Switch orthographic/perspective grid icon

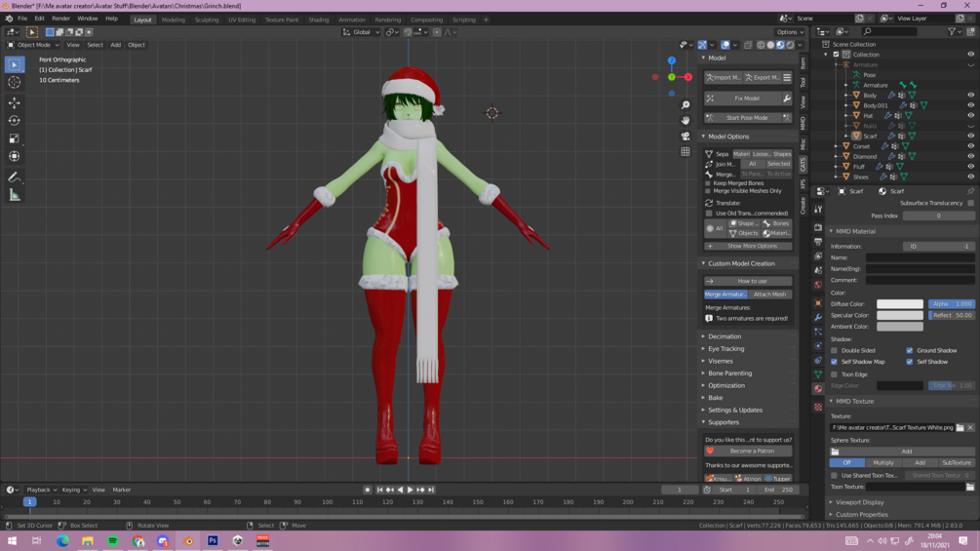pos(686,151)
